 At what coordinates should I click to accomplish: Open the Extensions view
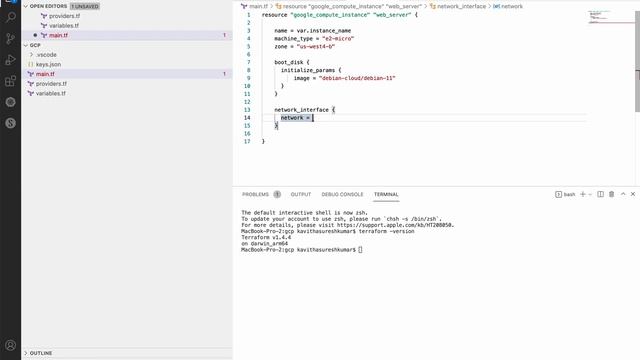(x=11, y=81)
